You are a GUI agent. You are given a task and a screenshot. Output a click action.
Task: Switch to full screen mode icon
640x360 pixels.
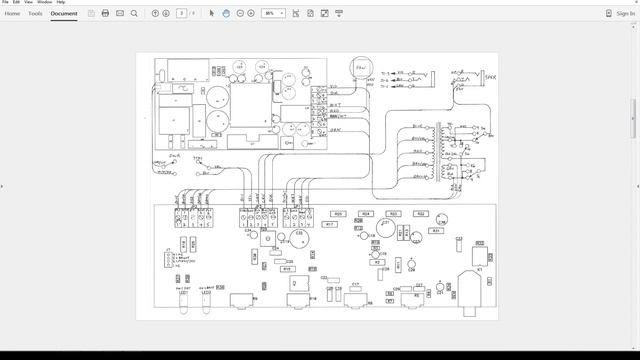pos(324,13)
